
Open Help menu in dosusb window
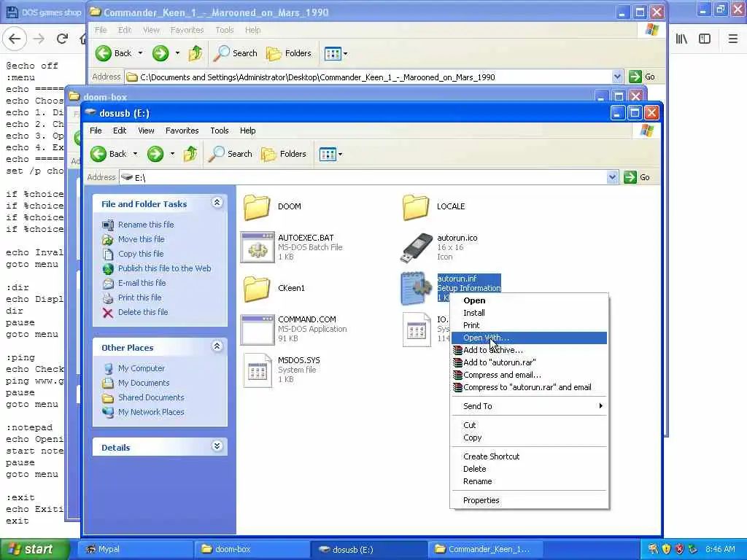(248, 131)
